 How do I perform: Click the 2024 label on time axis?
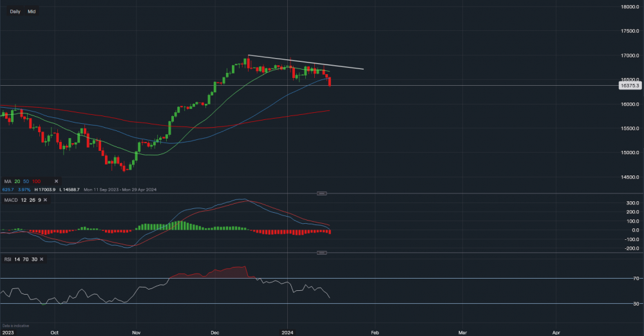coord(287,332)
